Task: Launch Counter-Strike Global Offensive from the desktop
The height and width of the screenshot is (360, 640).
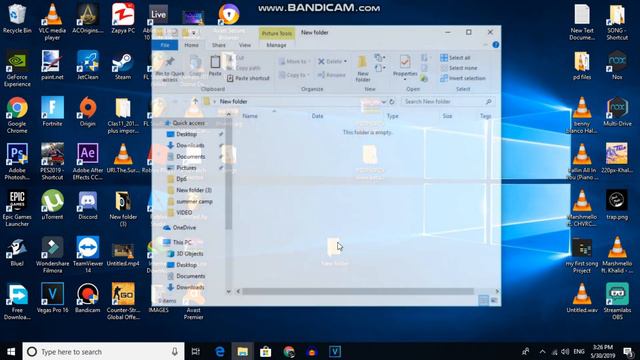Action: point(123,301)
